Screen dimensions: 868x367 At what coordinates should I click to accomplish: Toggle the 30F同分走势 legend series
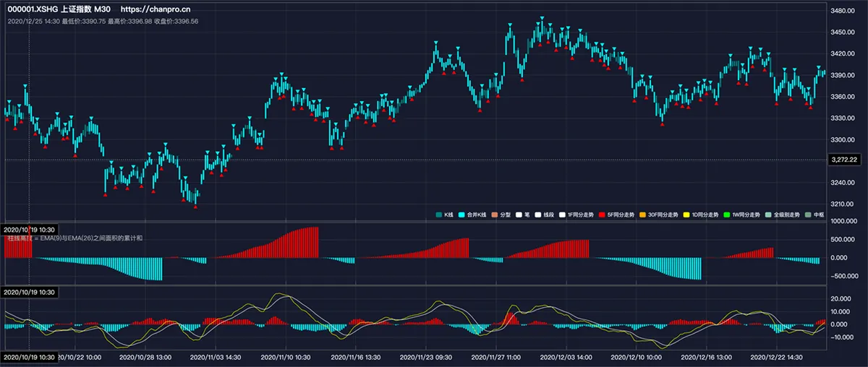pos(658,215)
